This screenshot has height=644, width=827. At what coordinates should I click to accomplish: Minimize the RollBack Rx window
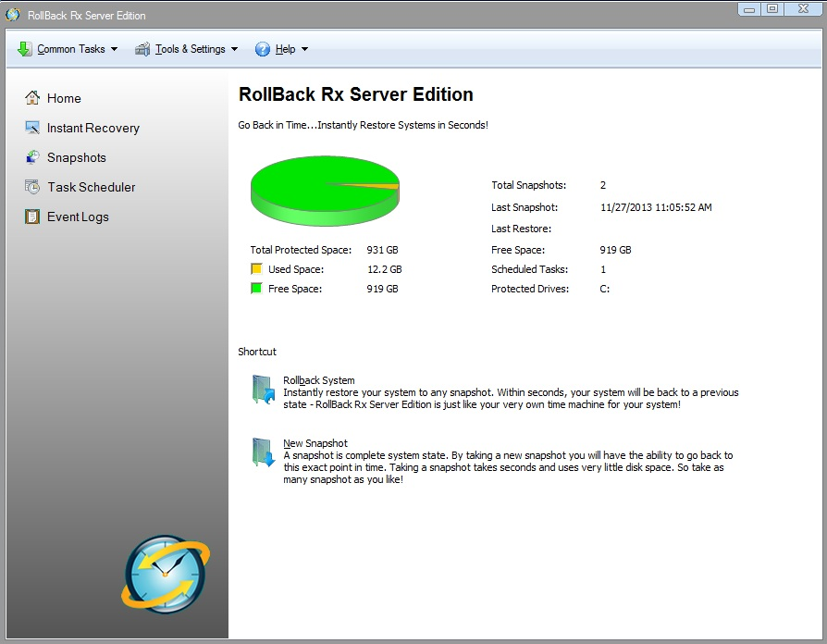[749, 9]
